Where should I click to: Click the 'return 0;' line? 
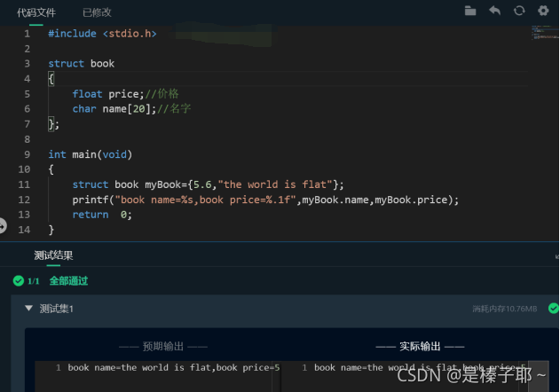102,215
